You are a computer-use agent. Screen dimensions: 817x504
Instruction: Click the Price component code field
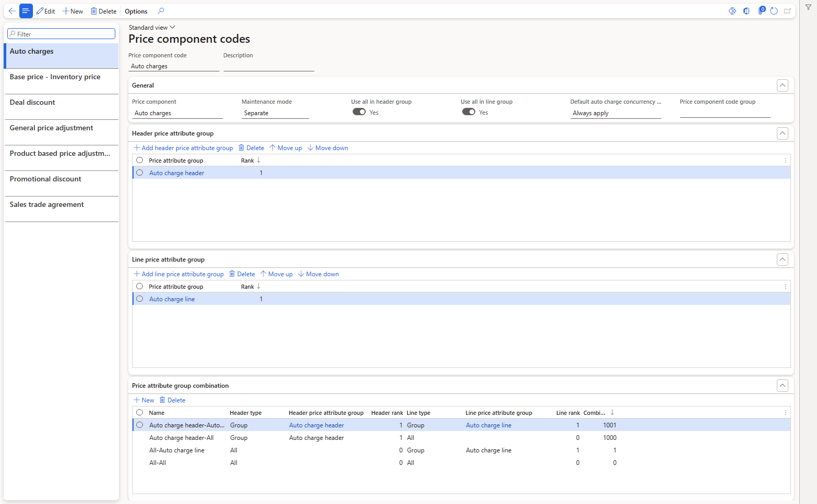174,66
